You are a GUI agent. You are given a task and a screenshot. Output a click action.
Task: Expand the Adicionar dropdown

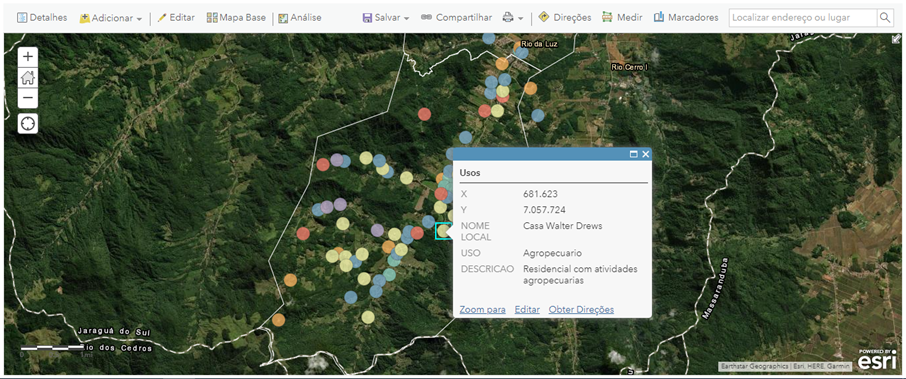point(110,18)
